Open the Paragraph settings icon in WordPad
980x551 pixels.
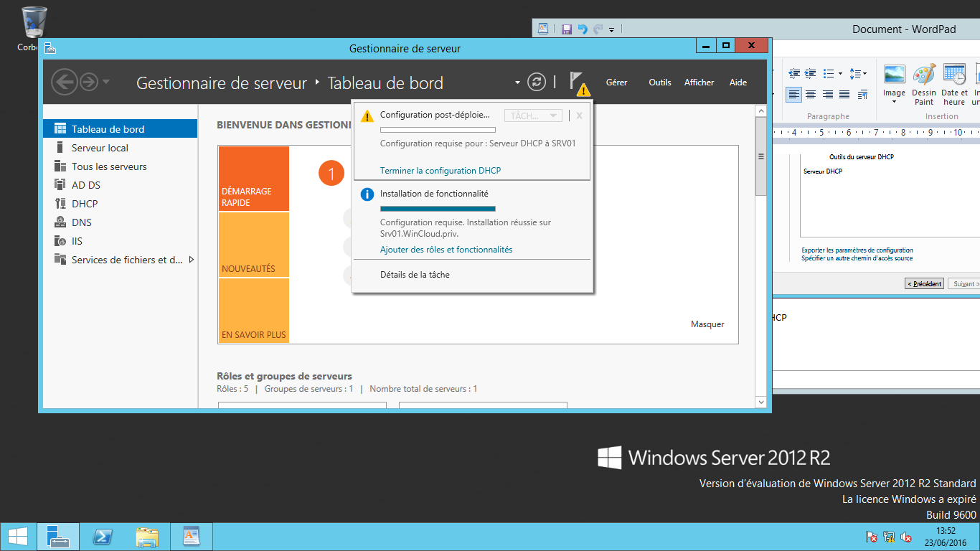click(863, 94)
